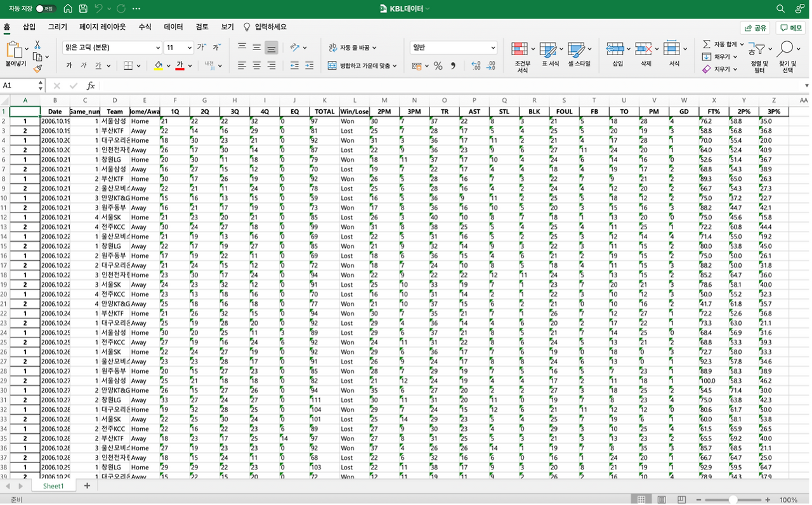Open font color dropdown arrow

pyautogui.click(x=190, y=66)
